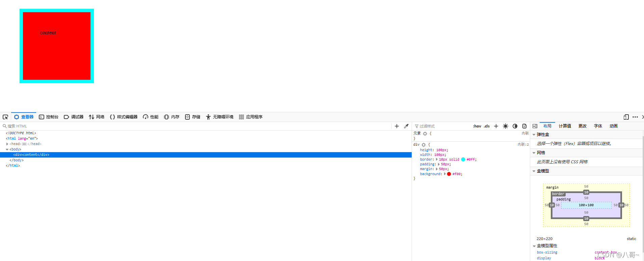Close the developer tools panel

(642, 117)
